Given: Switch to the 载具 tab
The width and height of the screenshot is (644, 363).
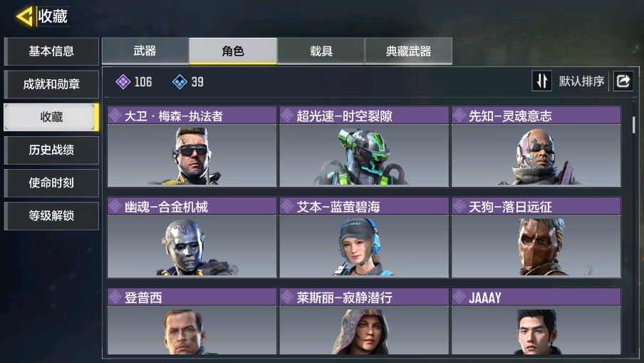Looking at the screenshot, I should (x=321, y=51).
